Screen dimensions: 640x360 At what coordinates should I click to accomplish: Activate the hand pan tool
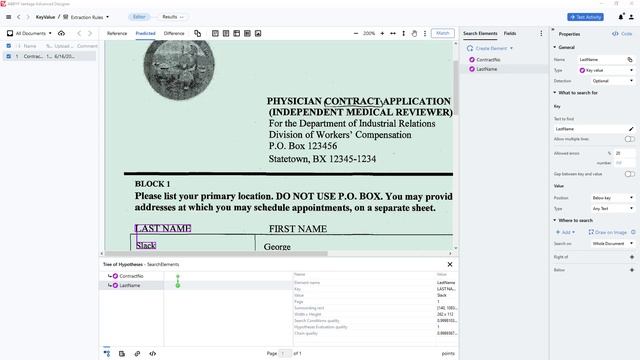point(414,33)
